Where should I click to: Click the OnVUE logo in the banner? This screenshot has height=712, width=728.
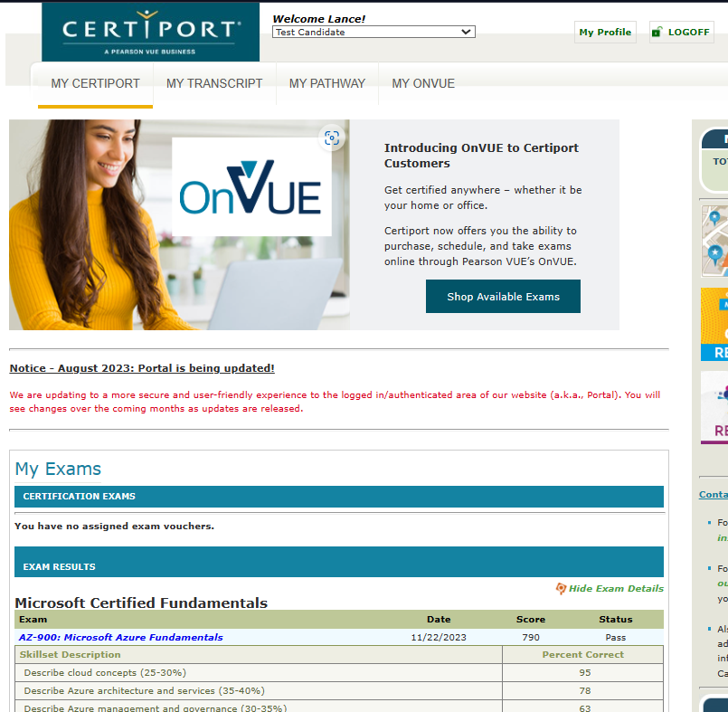(x=251, y=186)
